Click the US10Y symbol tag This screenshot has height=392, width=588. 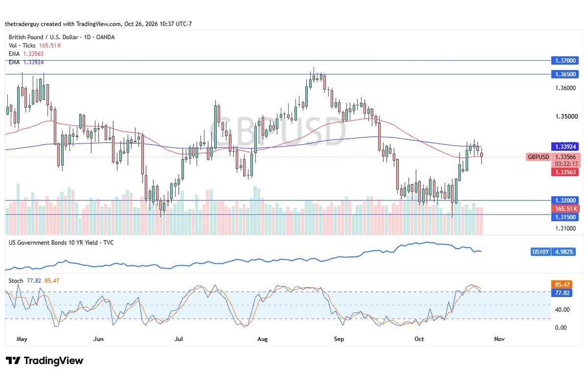point(540,252)
